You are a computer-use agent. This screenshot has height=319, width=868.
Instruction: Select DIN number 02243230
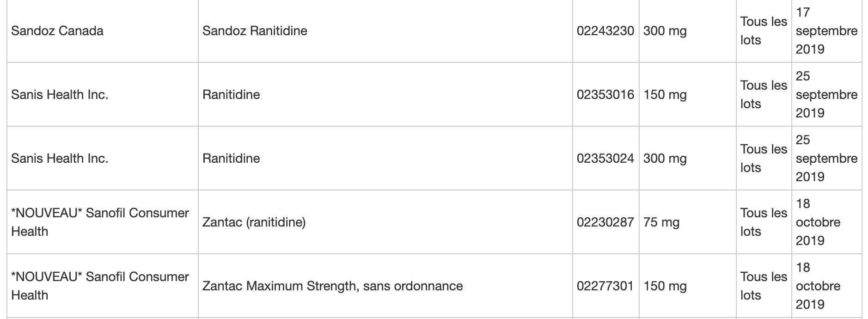[x=605, y=31]
